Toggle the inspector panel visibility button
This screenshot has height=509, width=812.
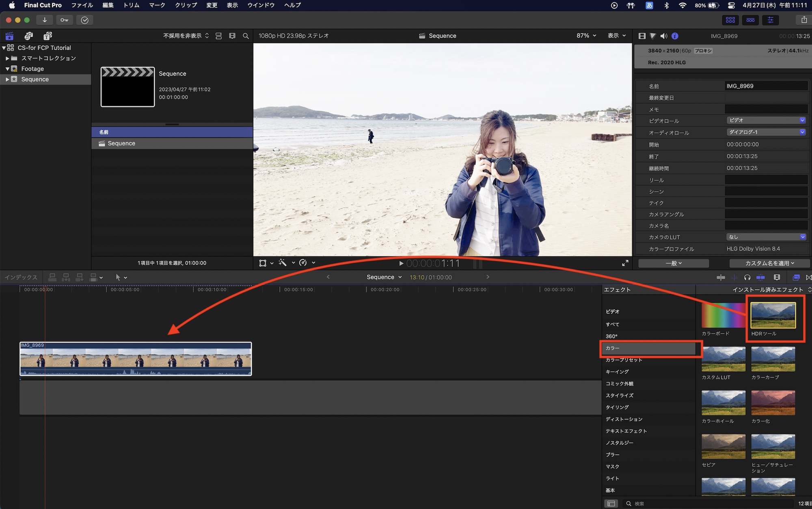click(x=770, y=19)
